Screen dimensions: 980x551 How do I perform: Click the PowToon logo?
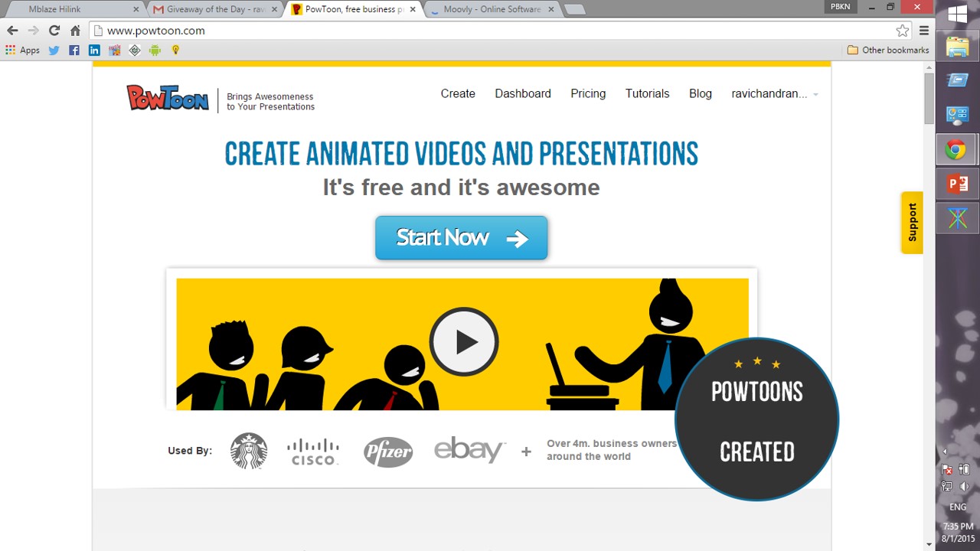(168, 98)
